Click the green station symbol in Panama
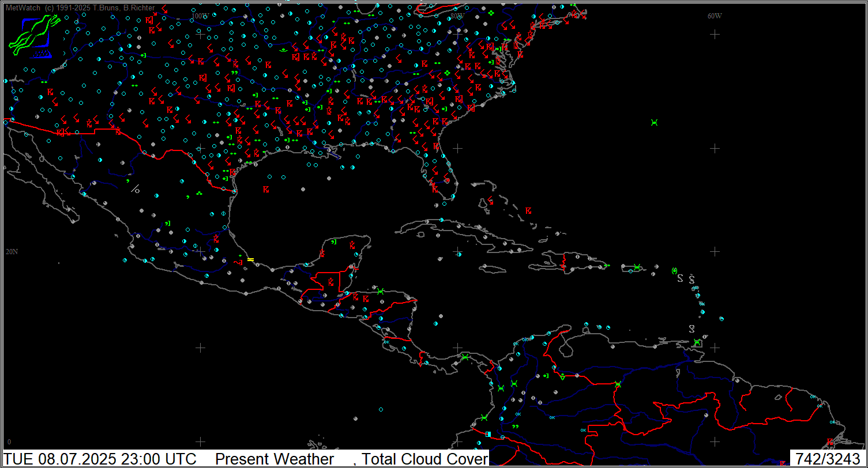The image size is (868, 468). 465,357
